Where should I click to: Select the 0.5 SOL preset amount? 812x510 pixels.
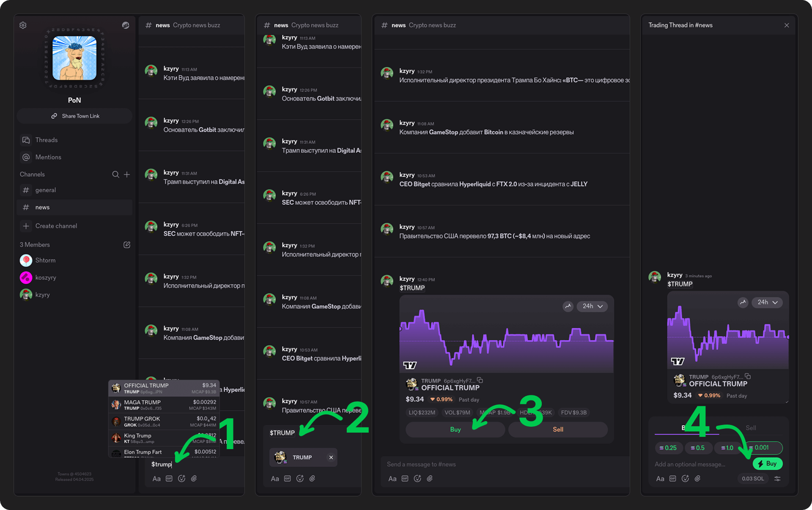pos(698,448)
